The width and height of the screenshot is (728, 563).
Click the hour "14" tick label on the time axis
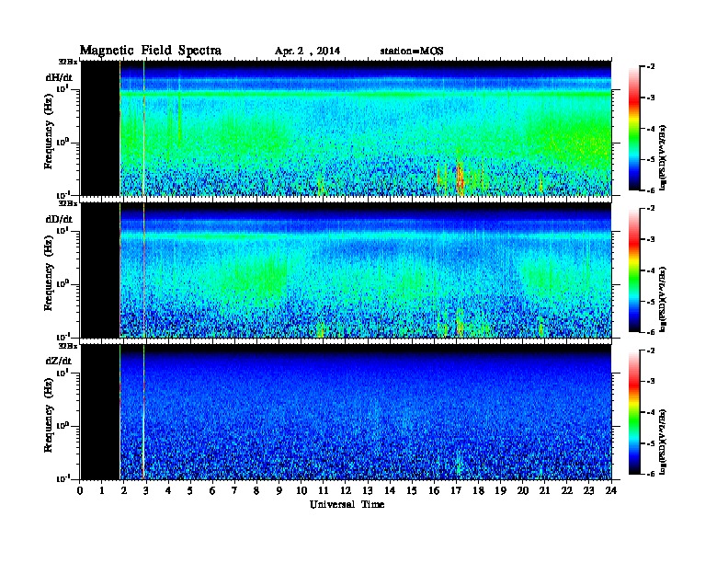pos(390,490)
